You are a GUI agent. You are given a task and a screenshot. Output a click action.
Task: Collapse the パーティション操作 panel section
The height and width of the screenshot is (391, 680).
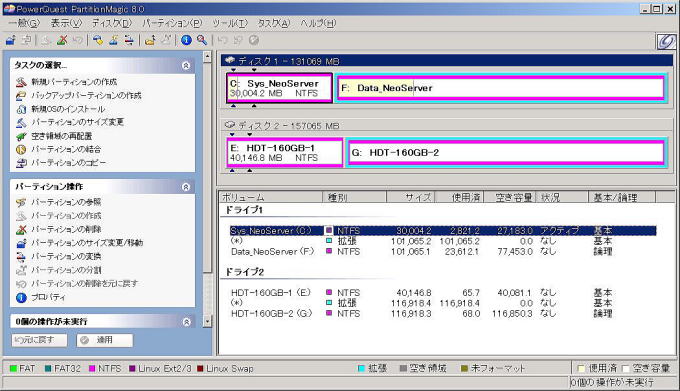point(186,187)
